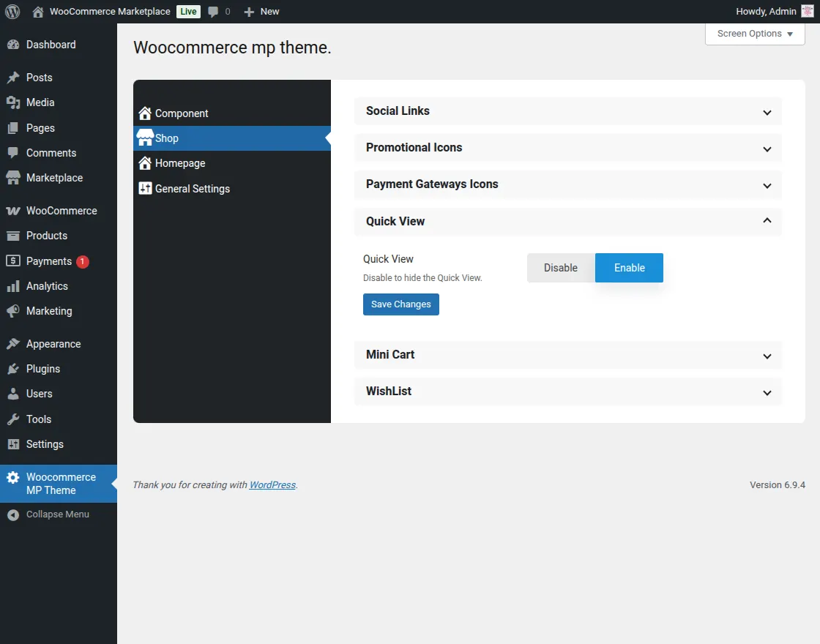Click the Settings sliders icon in sidebar
820x644 pixels.
pos(13,444)
